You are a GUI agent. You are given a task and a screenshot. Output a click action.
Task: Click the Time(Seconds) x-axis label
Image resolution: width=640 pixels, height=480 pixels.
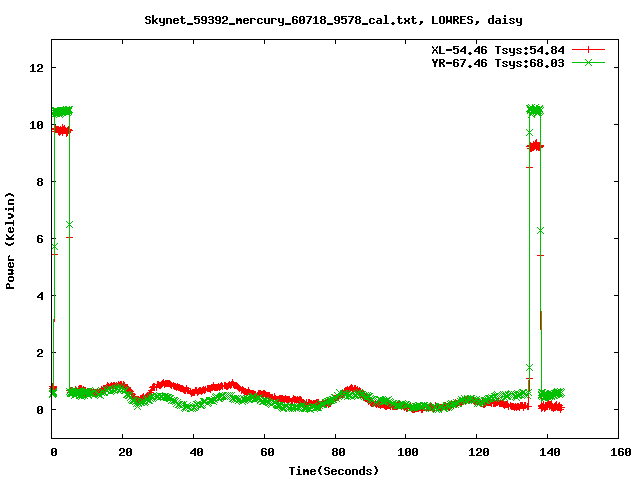coord(333,471)
